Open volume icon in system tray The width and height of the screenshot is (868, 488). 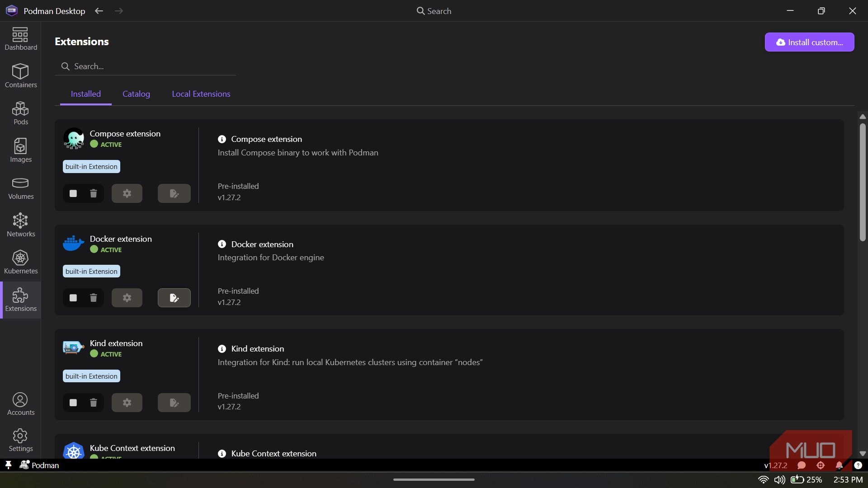[779, 480]
